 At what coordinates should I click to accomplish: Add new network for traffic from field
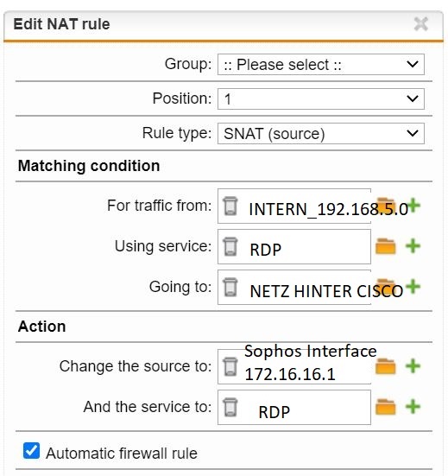pyautogui.click(x=414, y=206)
